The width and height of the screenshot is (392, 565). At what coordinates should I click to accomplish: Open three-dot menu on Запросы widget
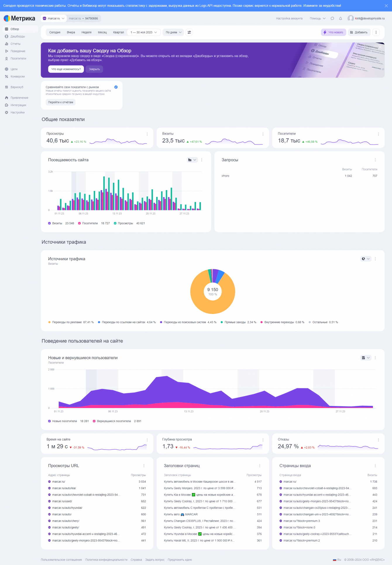(375, 160)
